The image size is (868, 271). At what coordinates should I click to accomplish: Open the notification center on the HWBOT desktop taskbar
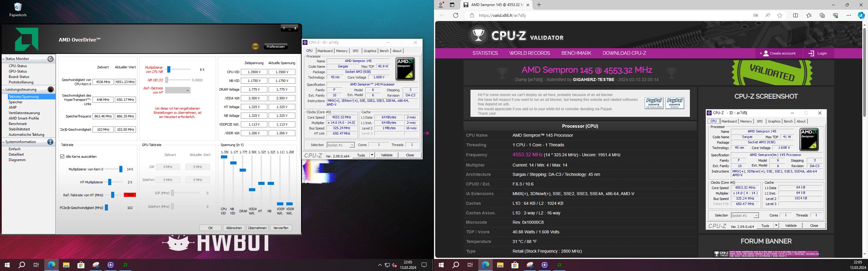click(424, 265)
